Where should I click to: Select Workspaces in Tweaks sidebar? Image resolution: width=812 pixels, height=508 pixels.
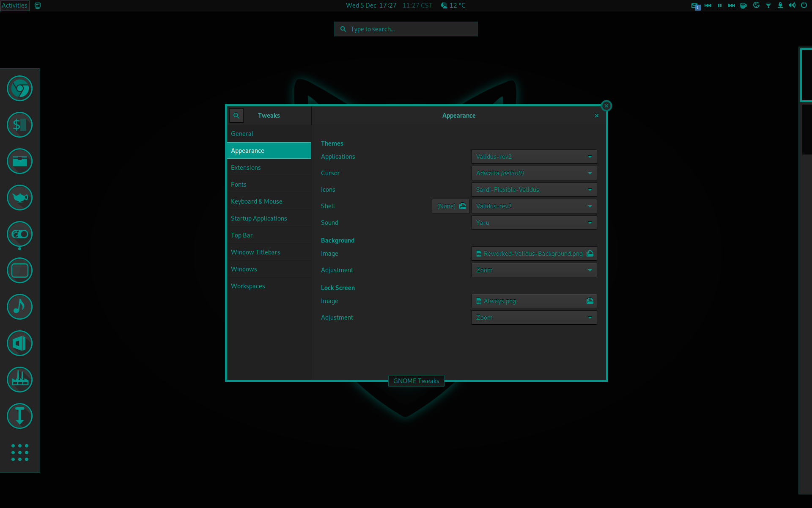(269, 286)
